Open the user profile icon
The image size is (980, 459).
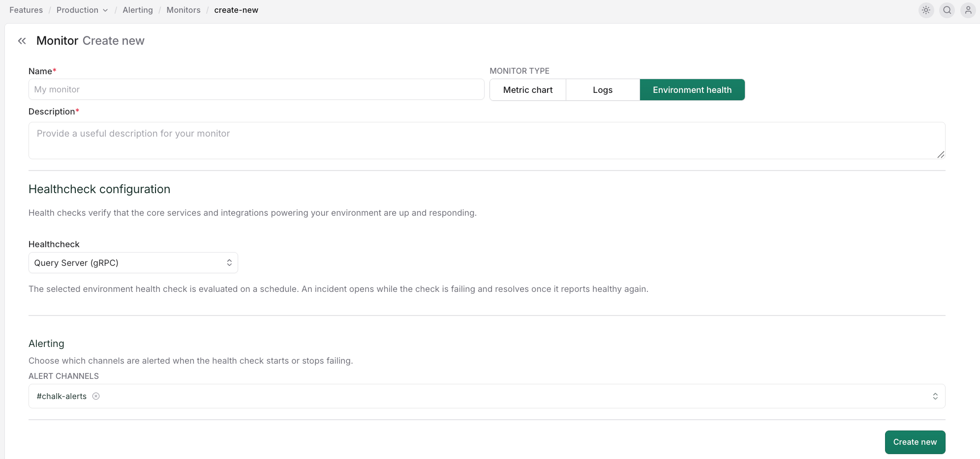coord(968,10)
